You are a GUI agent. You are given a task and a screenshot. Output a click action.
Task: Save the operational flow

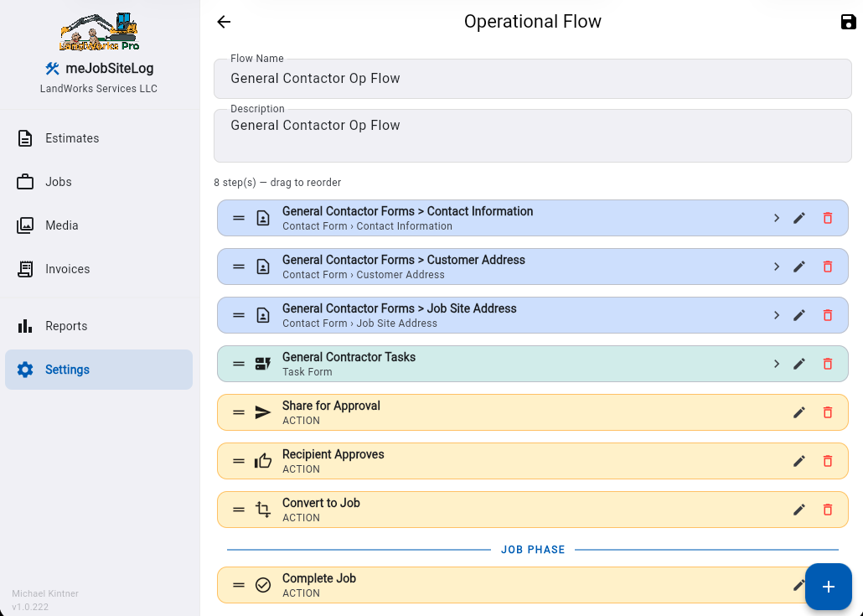848,22
